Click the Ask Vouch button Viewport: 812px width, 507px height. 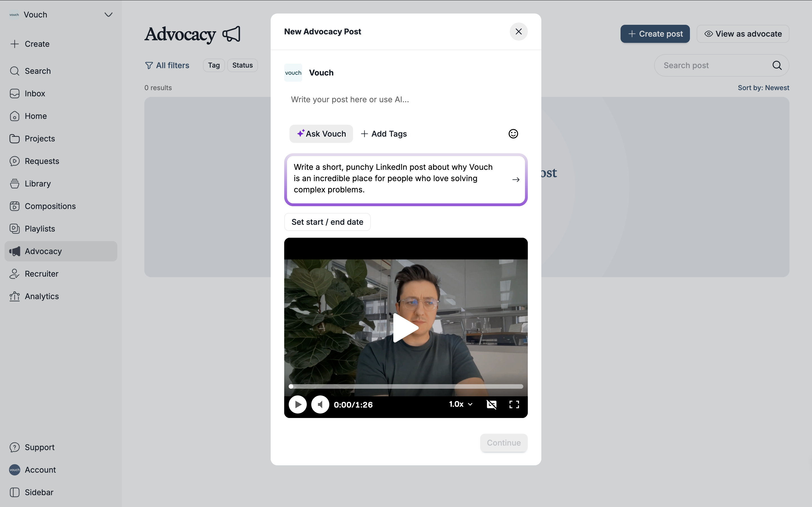(321, 134)
